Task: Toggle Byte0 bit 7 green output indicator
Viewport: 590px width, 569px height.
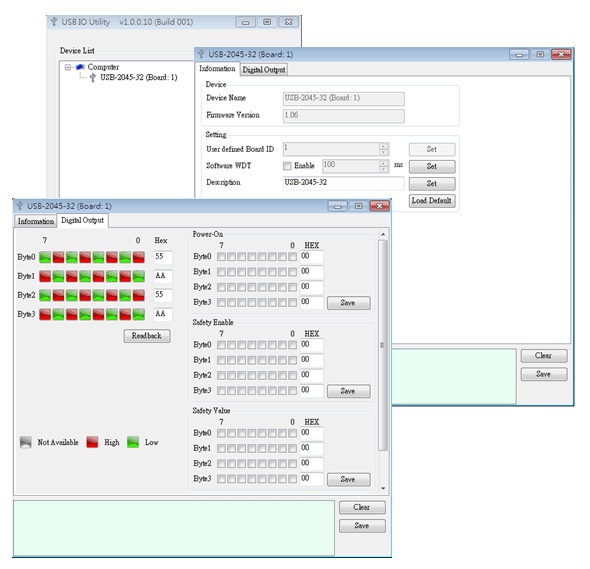Action: pos(45,257)
